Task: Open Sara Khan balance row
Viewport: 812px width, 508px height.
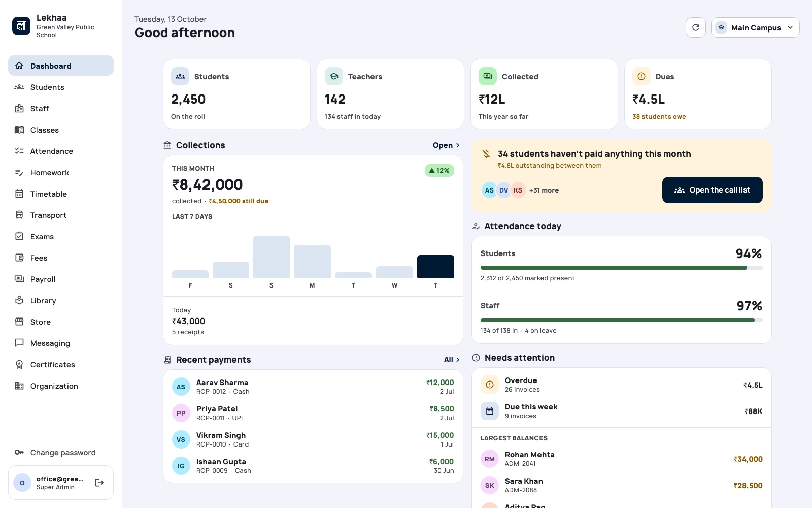Action: pos(621,485)
